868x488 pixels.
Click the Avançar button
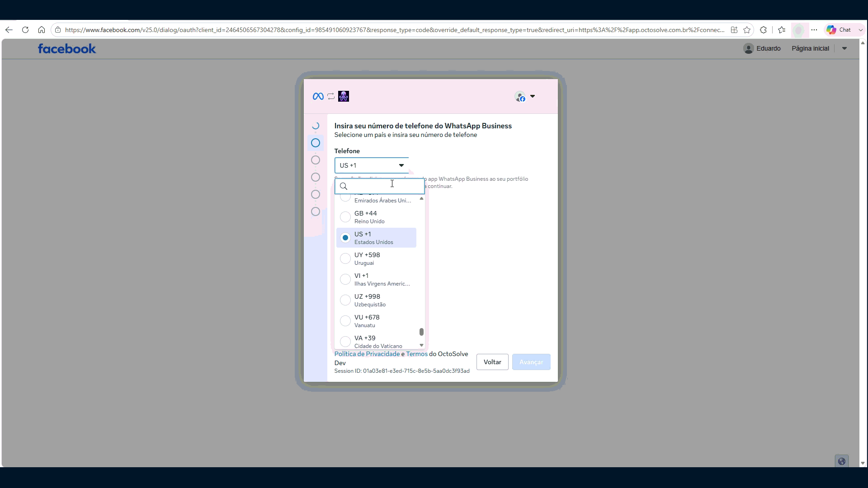click(x=531, y=362)
